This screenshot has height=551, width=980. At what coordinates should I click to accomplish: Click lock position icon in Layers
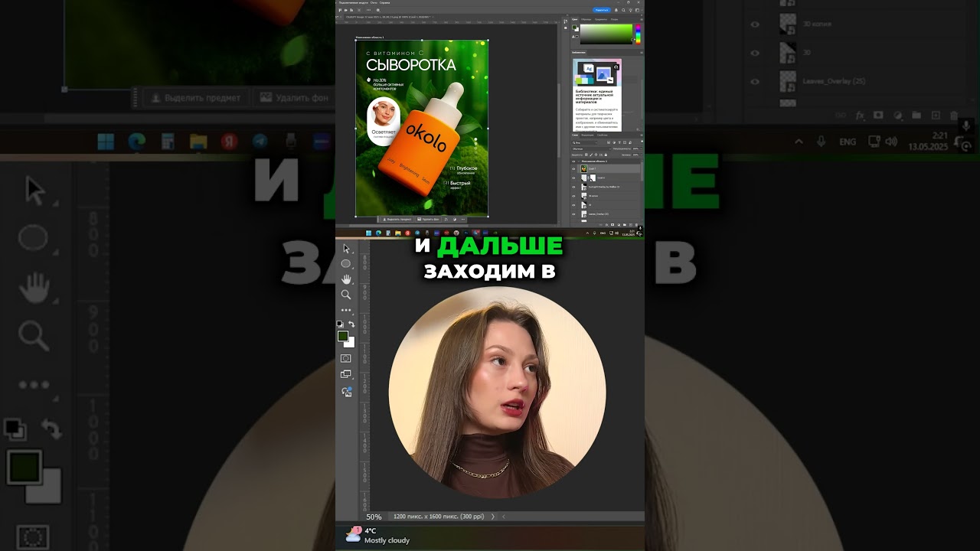click(596, 155)
